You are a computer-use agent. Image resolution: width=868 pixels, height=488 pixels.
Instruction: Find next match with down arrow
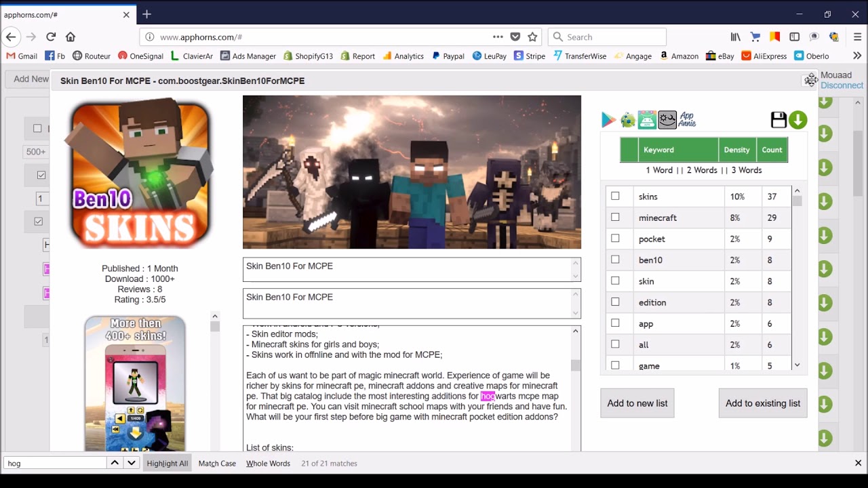132,463
